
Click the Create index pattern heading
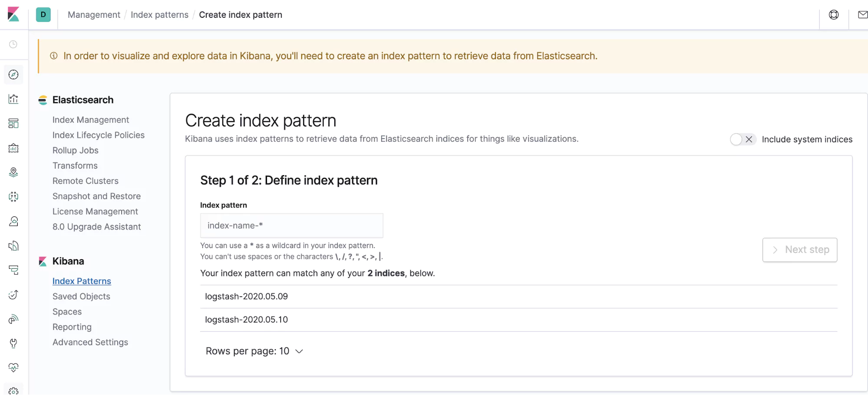(261, 120)
